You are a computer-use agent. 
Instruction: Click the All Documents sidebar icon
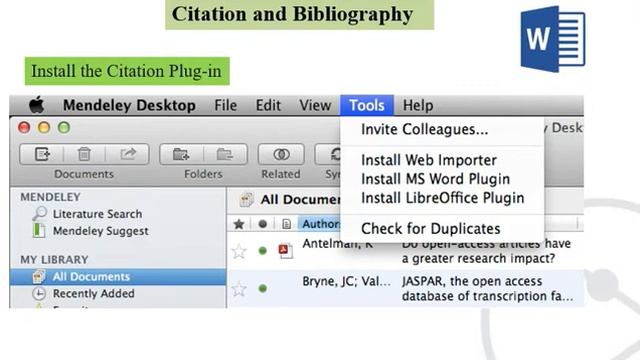[39, 276]
